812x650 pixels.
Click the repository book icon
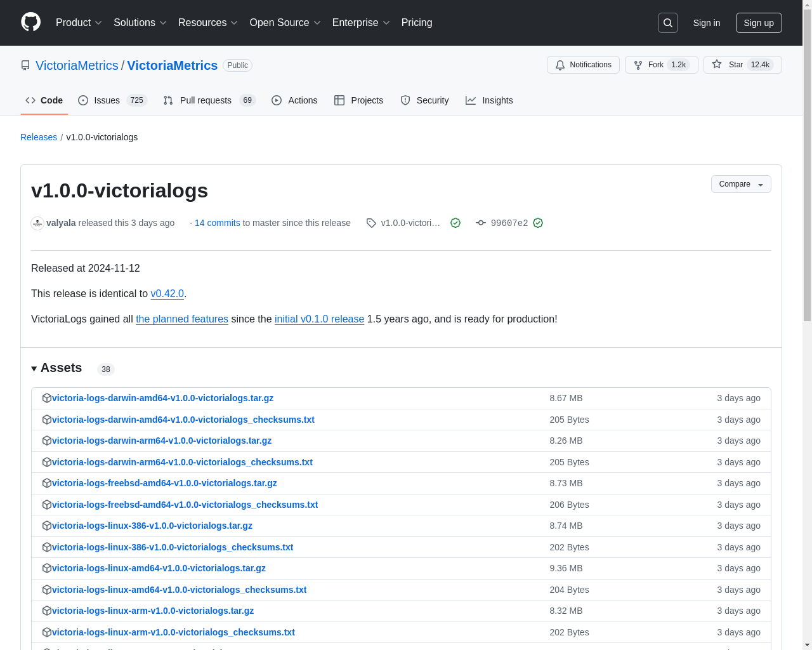[x=25, y=65]
